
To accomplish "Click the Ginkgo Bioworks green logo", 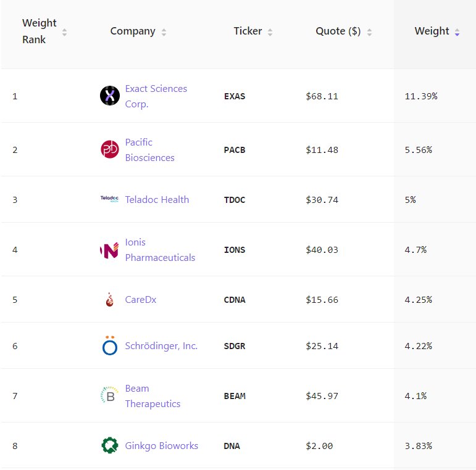I will point(110,445).
